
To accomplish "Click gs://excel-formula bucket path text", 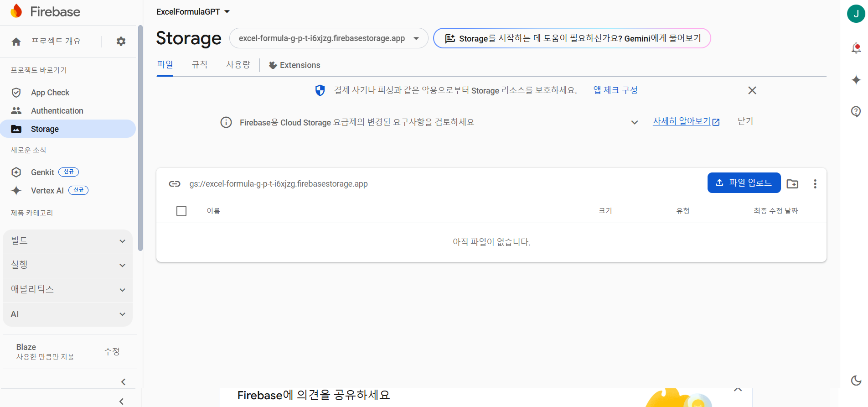I will click(x=279, y=184).
